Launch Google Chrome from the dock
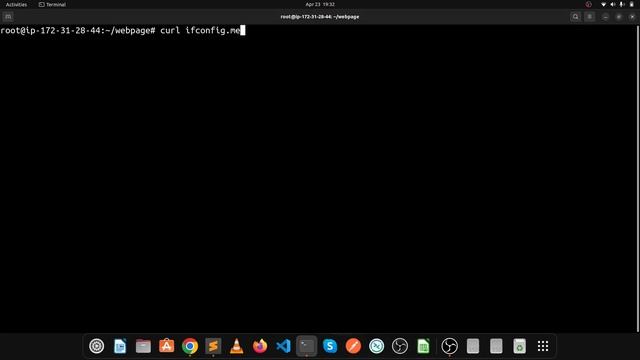The image size is (640, 360). 190,346
